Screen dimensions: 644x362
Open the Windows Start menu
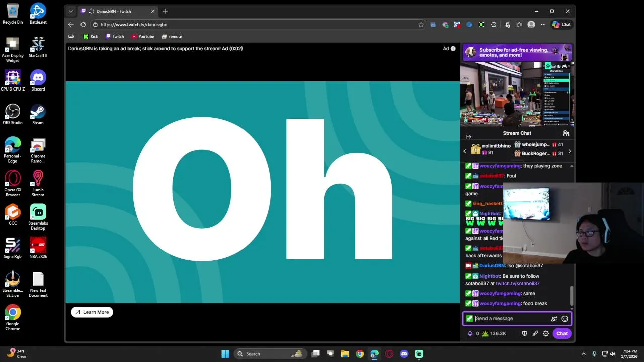tap(225, 354)
